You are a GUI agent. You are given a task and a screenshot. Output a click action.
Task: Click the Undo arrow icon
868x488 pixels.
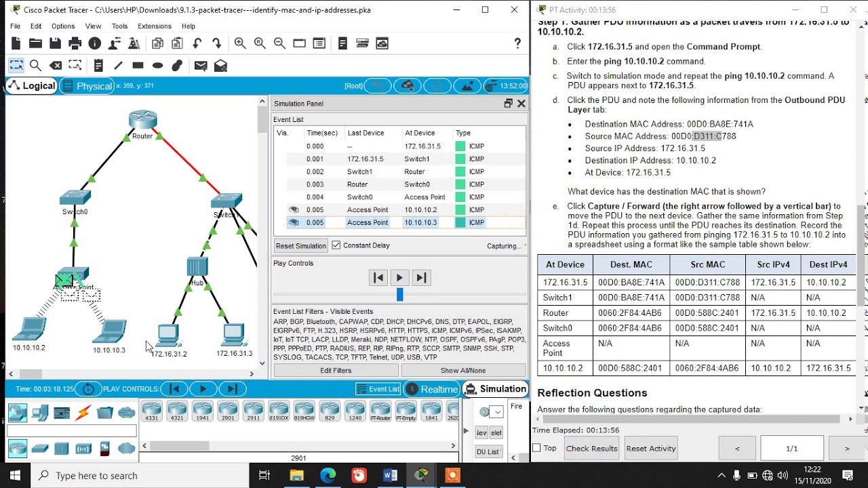[197, 43]
